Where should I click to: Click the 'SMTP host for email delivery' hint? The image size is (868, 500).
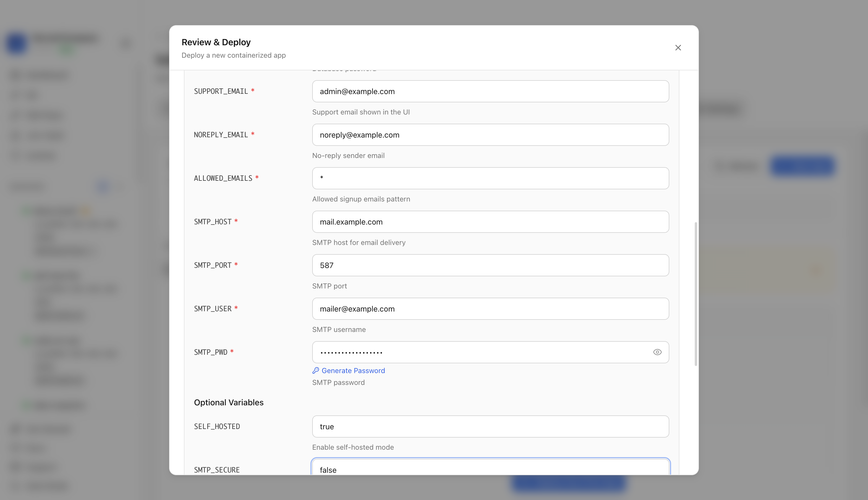tap(359, 242)
